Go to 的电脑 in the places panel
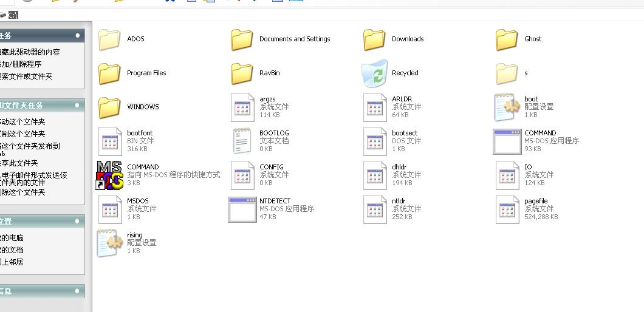Viewport: 644px width, 312px height. (x=12, y=238)
